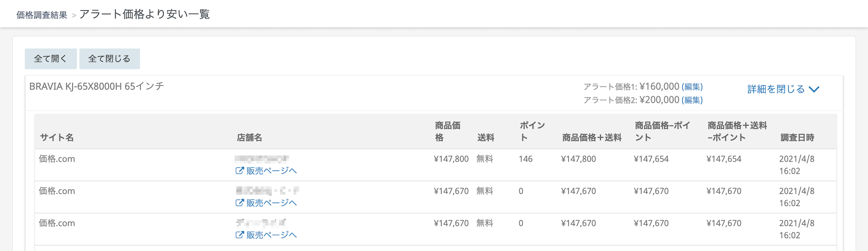Image resolution: width=868 pixels, height=251 pixels.
Task: Click the external-link icon in the 146-point row
Action: pos(239,171)
